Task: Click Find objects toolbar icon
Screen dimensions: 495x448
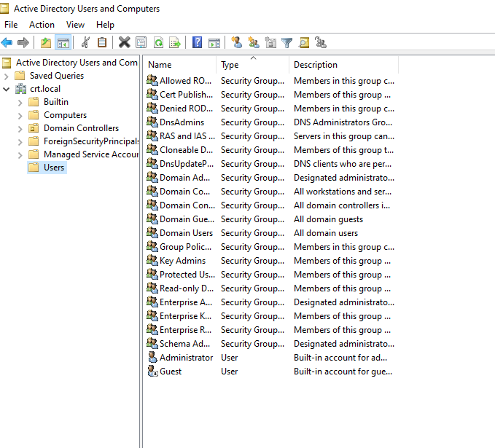Action: [304, 42]
